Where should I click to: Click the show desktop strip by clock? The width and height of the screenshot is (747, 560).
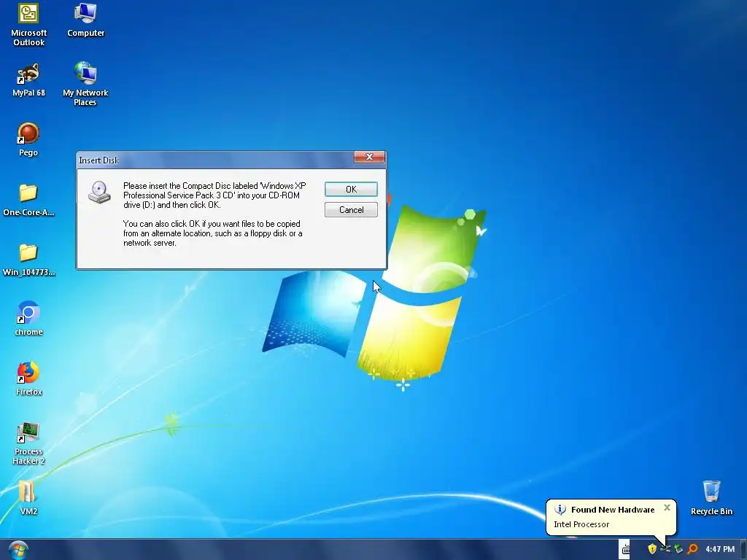743,550
